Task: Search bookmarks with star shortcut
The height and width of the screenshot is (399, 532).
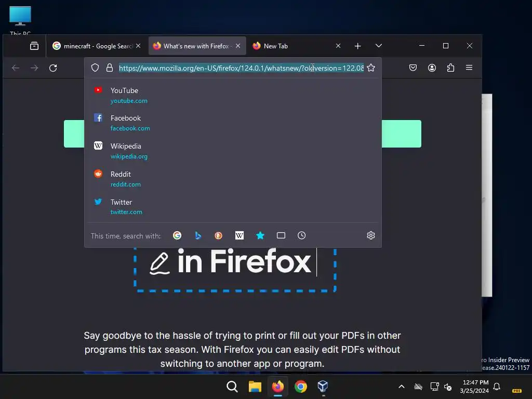Action: point(260,235)
